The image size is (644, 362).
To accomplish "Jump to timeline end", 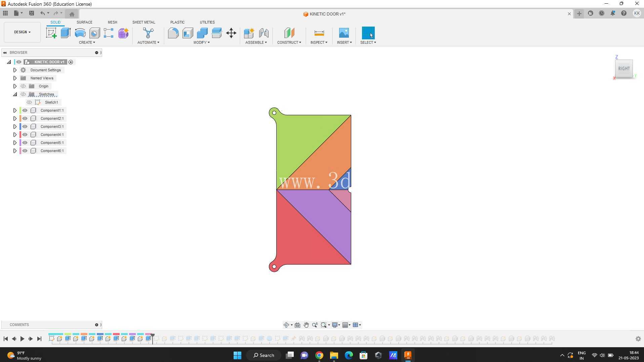I will (39, 339).
